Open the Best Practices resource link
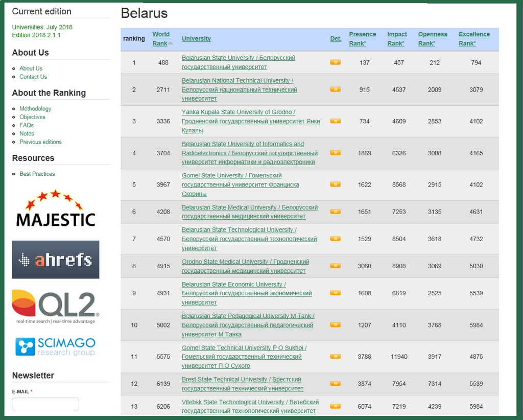Image resolution: width=523 pixels, height=420 pixels. tap(37, 174)
